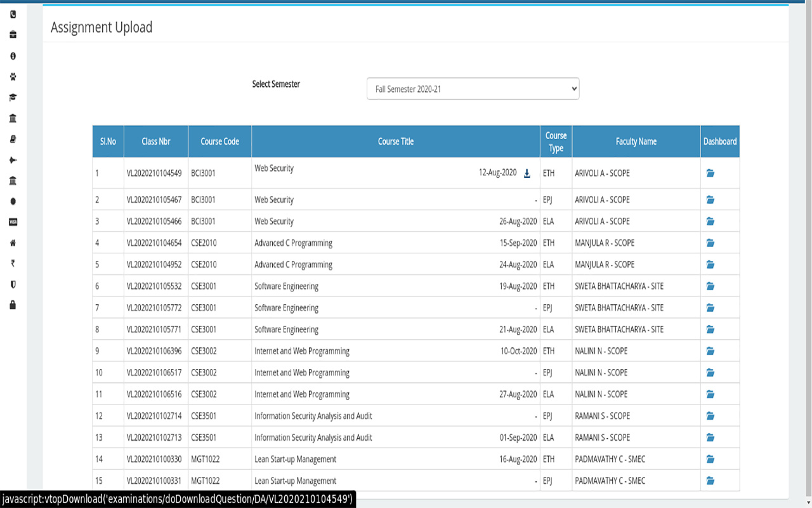Click faculty NALINI N - SCOPE in row 9
The width and height of the screenshot is (812, 508).
[601, 351]
